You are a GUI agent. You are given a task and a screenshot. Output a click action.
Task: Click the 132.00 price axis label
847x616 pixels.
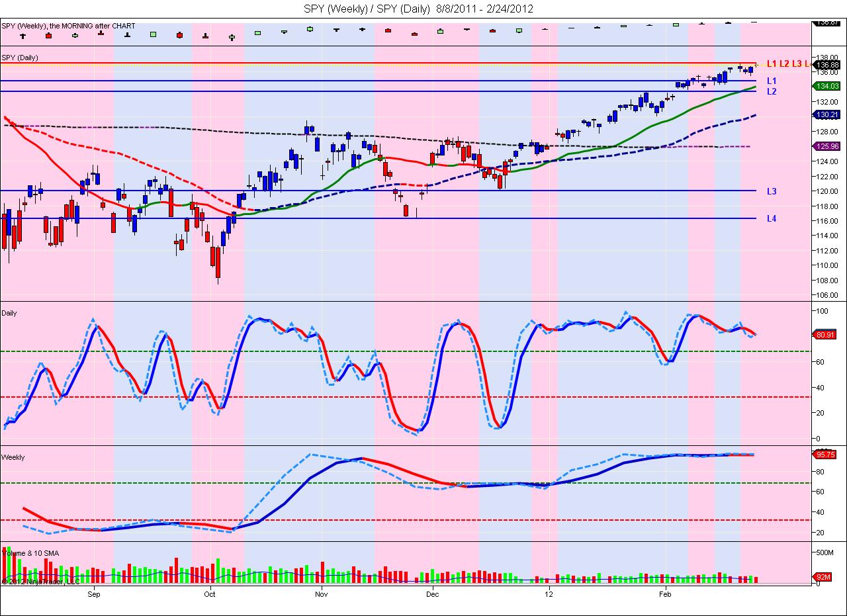(828, 102)
